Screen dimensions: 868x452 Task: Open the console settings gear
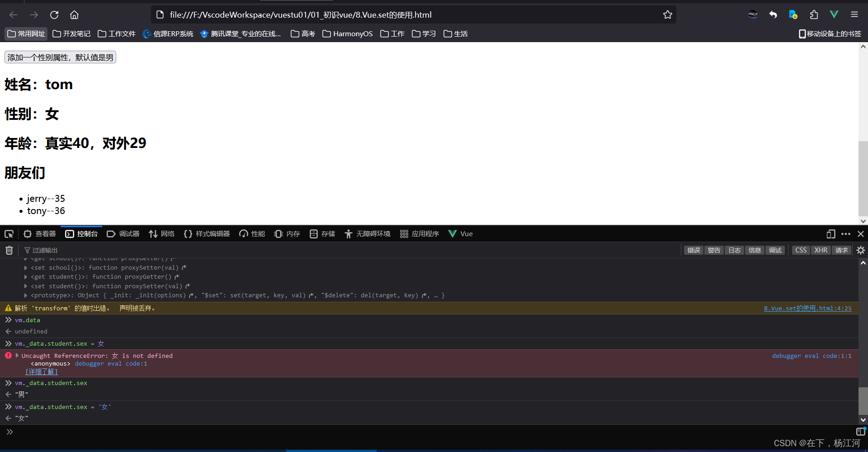[x=861, y=250]
